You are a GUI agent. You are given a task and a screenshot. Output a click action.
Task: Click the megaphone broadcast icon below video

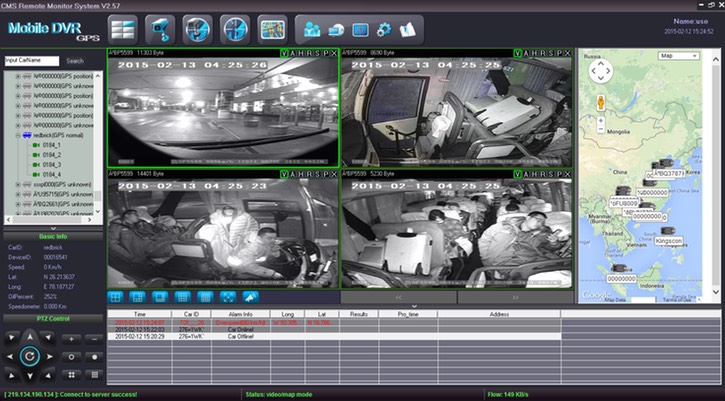(249, 297)
